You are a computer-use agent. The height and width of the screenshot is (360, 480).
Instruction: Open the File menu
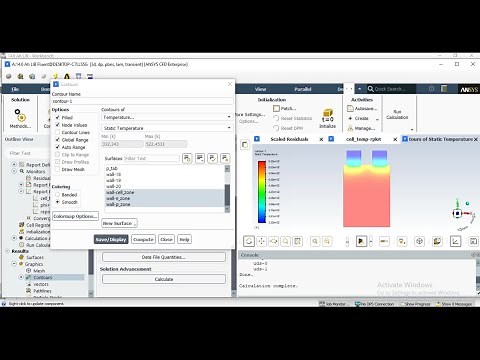15,89
